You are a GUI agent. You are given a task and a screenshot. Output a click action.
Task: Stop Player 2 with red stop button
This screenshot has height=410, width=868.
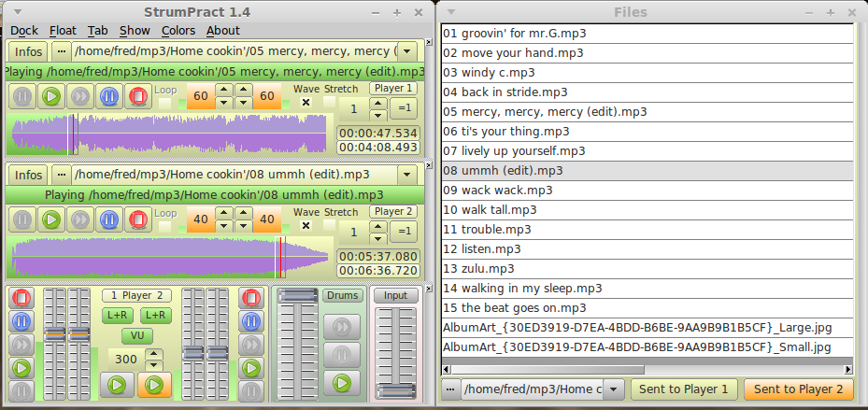[137, 219]
